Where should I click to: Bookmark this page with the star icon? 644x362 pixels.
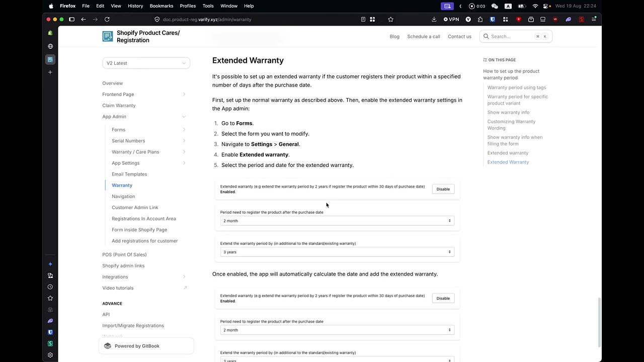(x=390, y=19)
